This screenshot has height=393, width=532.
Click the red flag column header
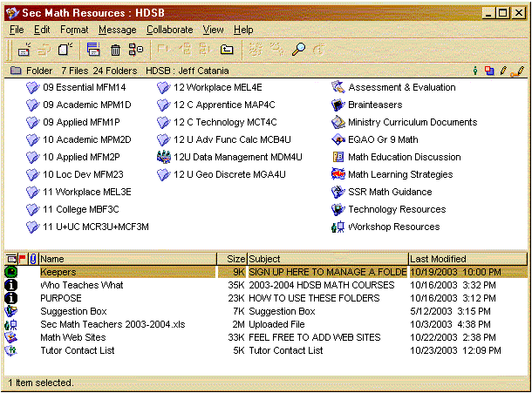23,259
